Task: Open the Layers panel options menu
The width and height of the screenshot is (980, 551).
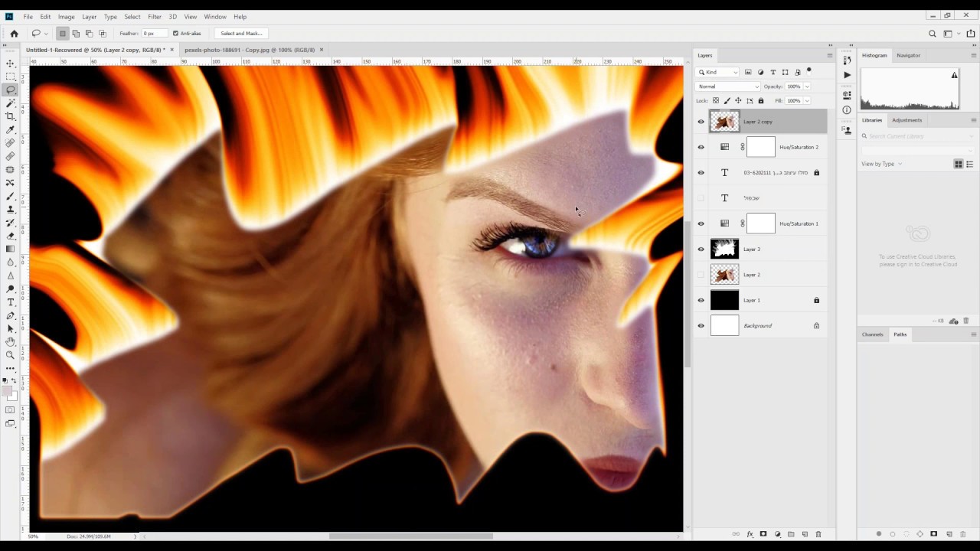Action: 829,55
